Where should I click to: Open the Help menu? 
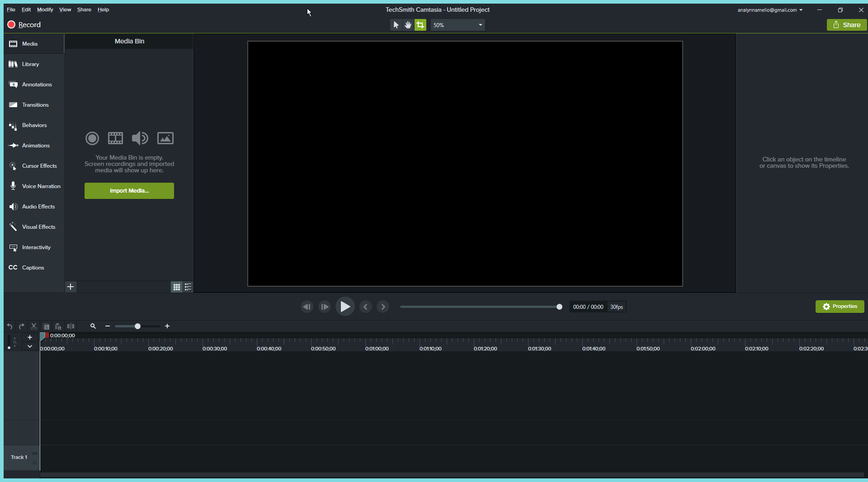tap(103, 9)
